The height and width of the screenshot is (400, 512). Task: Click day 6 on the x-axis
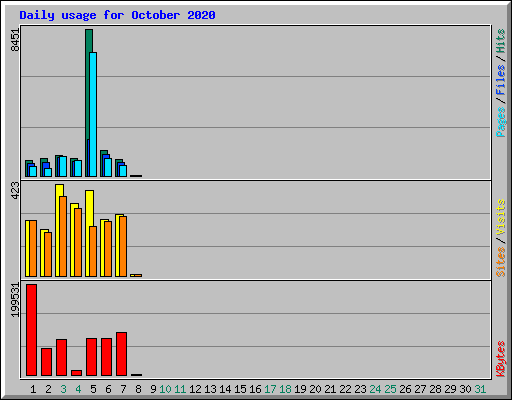pos(108,389)
